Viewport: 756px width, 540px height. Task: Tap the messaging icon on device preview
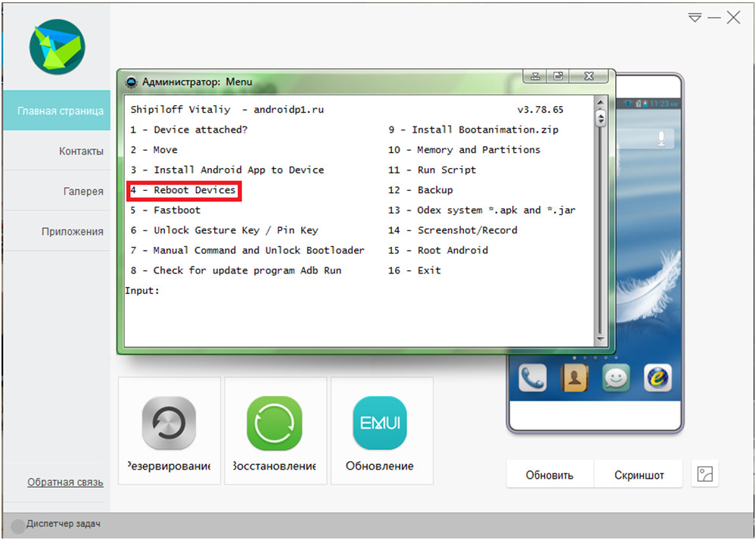pyautogui.click(x=616, y=377)
